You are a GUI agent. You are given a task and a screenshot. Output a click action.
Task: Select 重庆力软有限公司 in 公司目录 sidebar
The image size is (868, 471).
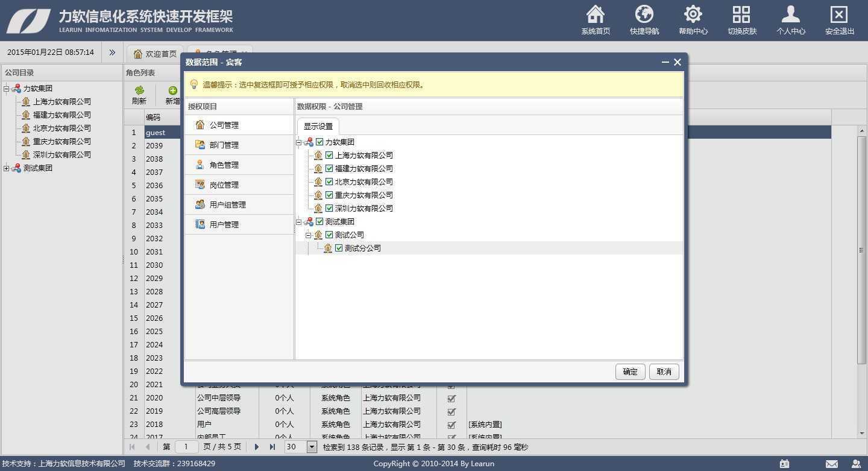tap(62, 141)
